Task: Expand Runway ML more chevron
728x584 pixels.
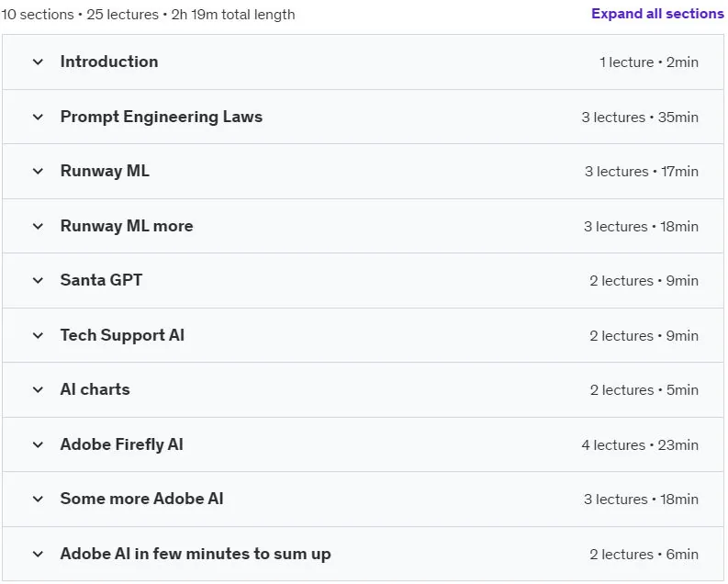Action: click(38, 227)
